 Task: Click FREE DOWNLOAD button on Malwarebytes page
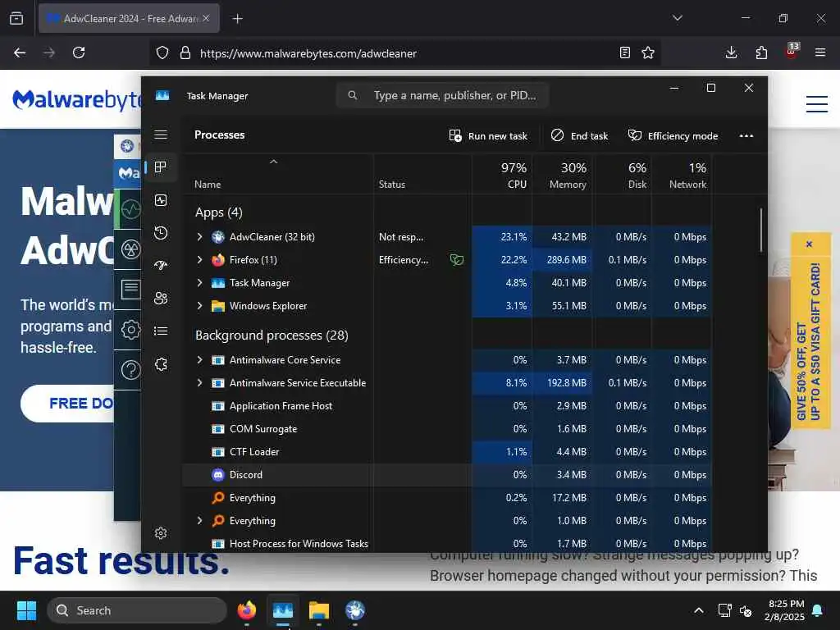(x=67, y=404)
